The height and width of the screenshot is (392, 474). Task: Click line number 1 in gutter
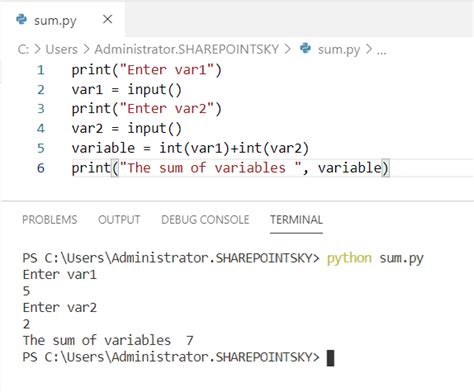[x=41, y=70]
